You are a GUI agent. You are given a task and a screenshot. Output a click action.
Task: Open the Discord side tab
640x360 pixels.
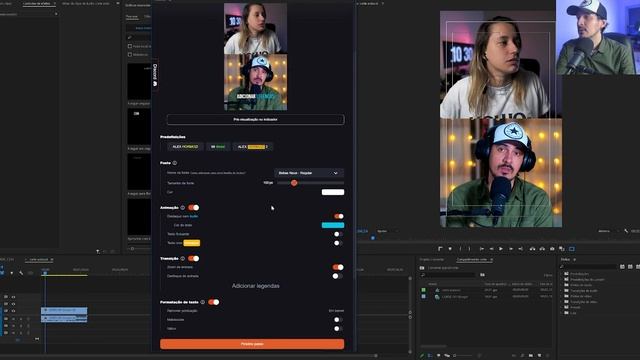[155, 75]
